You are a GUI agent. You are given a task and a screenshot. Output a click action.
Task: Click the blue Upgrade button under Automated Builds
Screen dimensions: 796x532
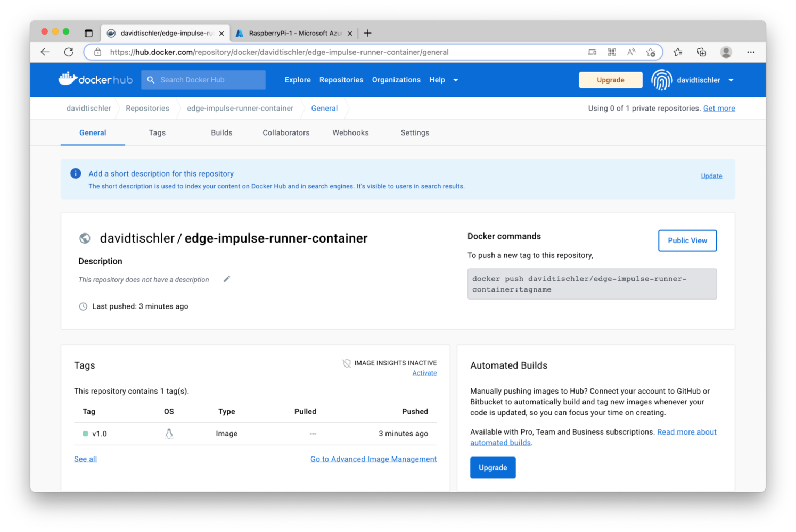(x=493, y=468)
